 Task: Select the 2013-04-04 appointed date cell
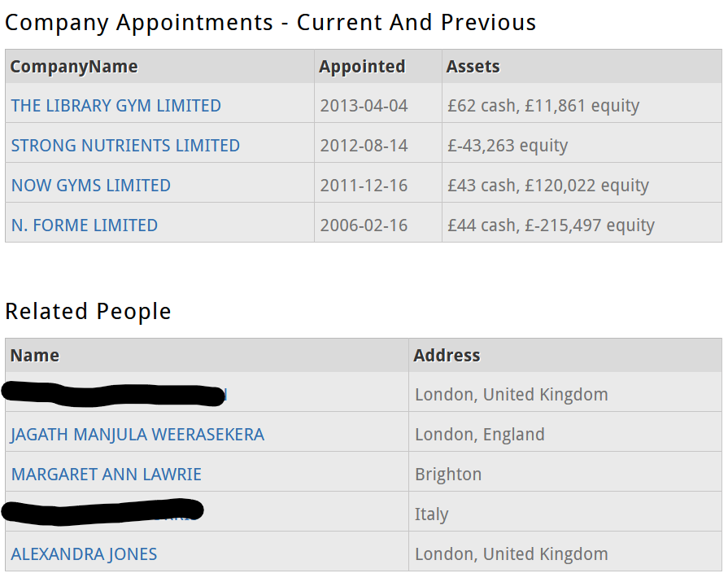point(364,106)
